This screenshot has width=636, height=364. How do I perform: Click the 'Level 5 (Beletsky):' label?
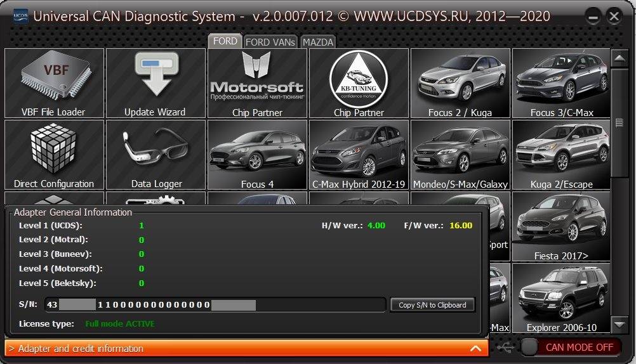(58, 283)
